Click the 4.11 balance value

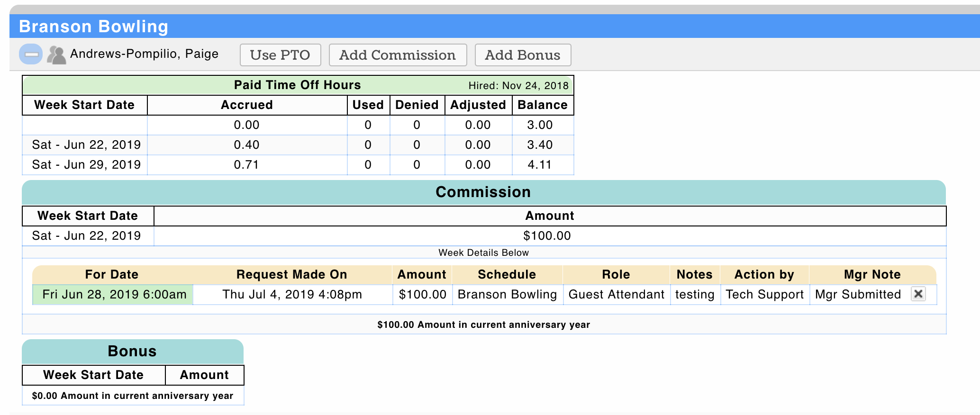(540, 165)
